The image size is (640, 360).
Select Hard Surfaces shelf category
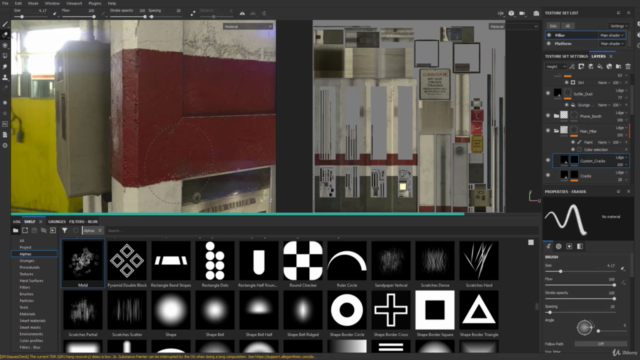[x=31, y=281]
